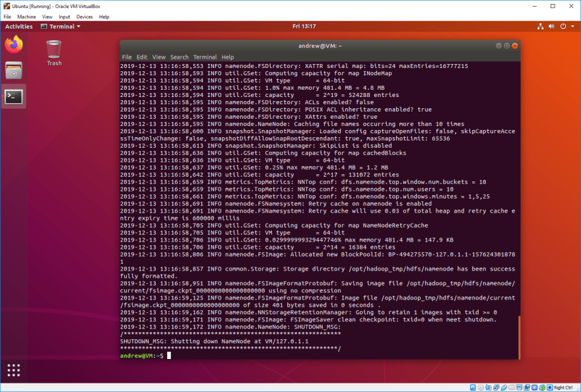The image size is (581, 392).
Task: Click the VirtualBox optical drive status icon
Action: (x=481, y=387)
